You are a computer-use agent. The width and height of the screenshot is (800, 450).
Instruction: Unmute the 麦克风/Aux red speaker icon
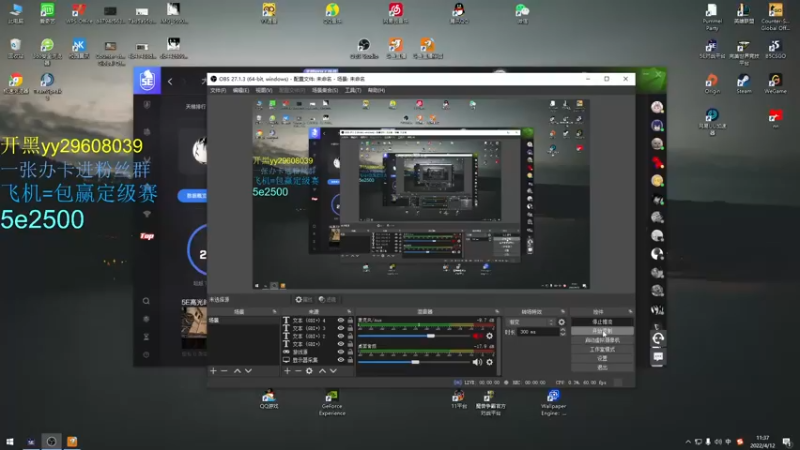477,336
